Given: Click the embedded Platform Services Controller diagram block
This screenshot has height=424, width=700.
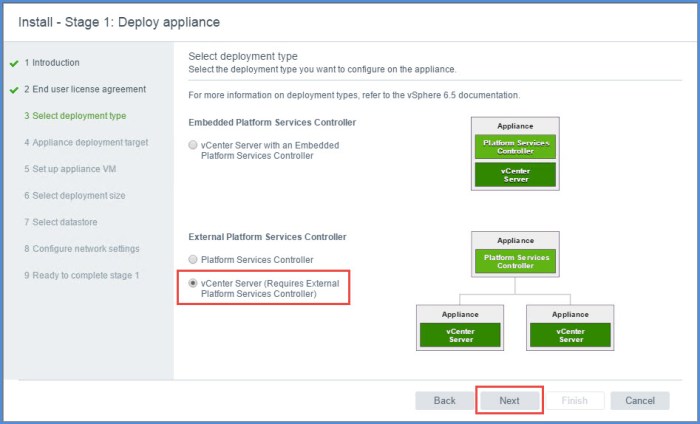Looking at the screenshot, I should 515,148.
